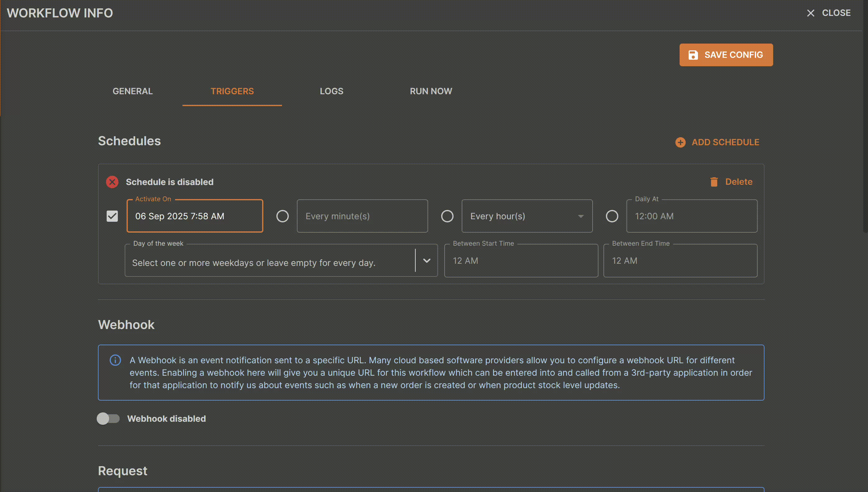
Task: Click the Request section heading
Action: click(122, 471)
